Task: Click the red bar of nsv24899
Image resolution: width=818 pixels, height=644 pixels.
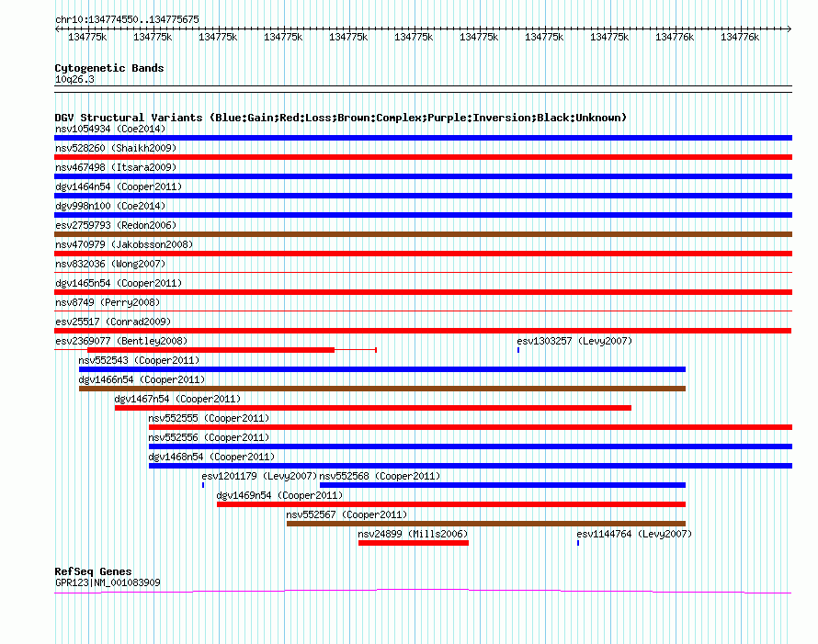Action: [414, 543]
